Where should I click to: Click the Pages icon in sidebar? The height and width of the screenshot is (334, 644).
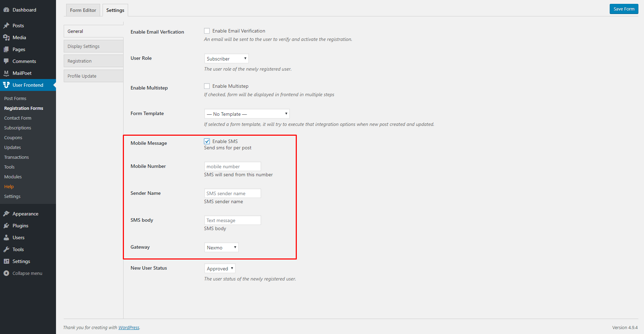pyautogui.click(x=6, y=49)
